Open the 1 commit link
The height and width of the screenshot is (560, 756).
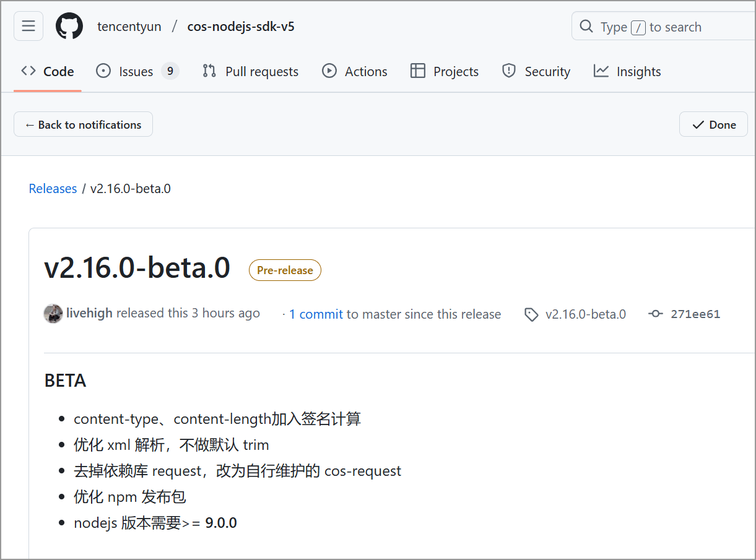pyautogui.click(x=316, y=314)
